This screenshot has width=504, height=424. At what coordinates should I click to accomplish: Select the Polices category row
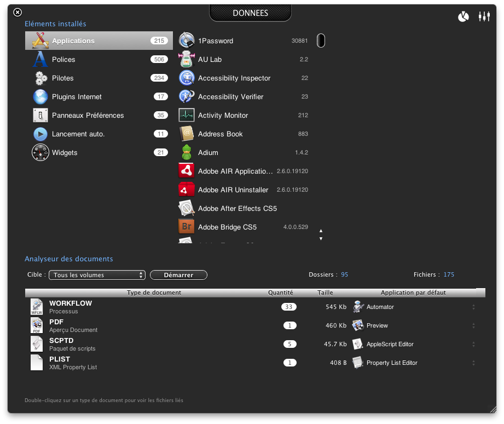tap(99, 59)
